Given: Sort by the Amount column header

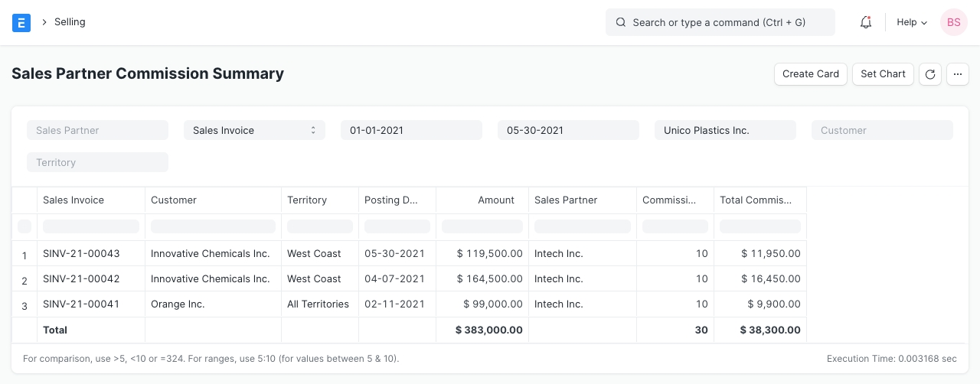Looking at the screenshot, I should tap(482, 200).
